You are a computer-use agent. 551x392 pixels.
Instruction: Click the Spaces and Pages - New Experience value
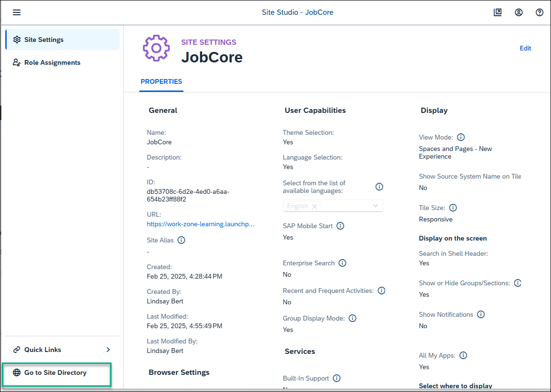(455, 153)
